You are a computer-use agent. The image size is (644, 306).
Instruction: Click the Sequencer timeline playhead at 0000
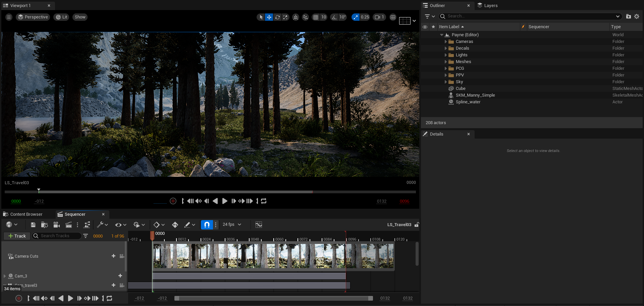(x=152, y=236)
